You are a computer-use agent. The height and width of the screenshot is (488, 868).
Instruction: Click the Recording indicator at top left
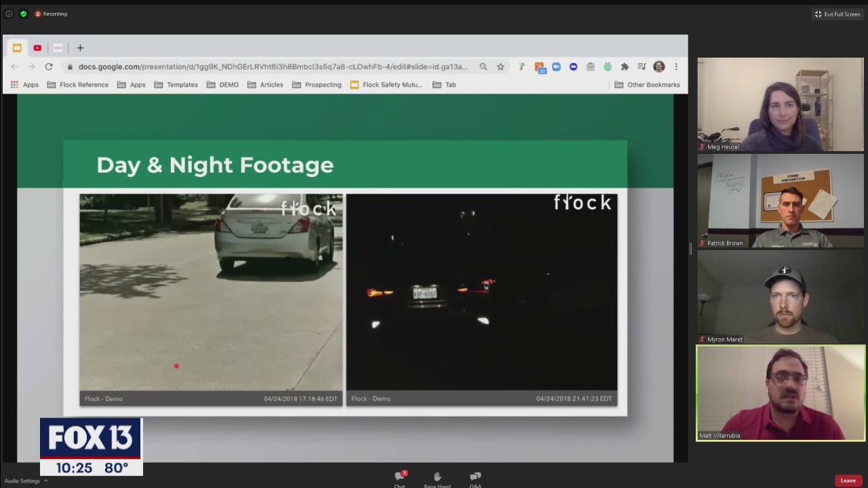pyautogui.click(x=47, y=14)
